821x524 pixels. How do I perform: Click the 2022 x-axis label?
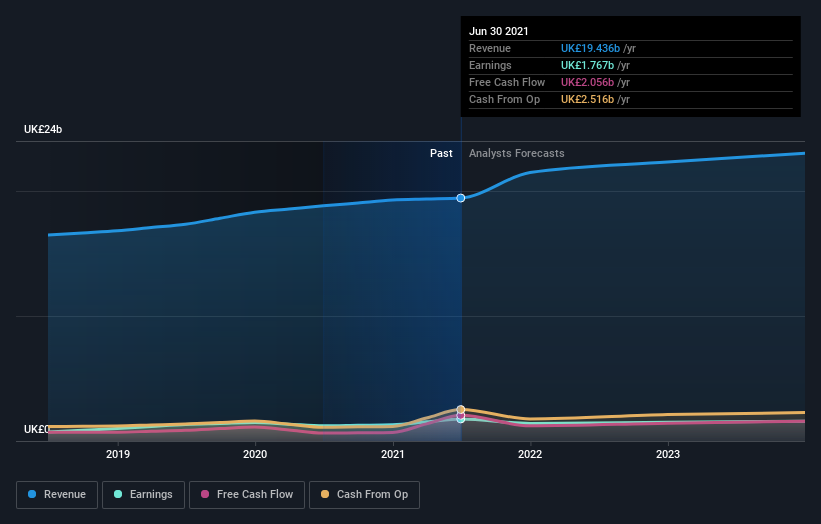tap(530, 454)
